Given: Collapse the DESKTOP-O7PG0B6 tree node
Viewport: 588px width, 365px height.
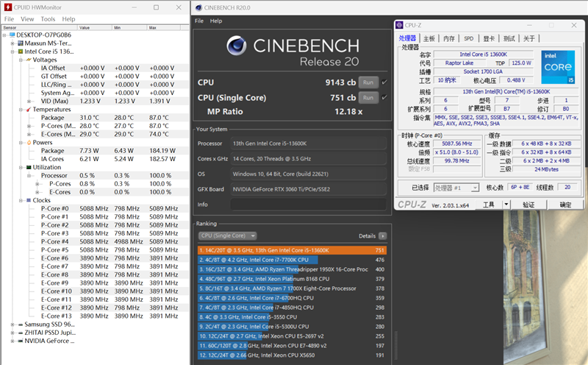Looking at the screenshot, I should click(x=4, y=35).
